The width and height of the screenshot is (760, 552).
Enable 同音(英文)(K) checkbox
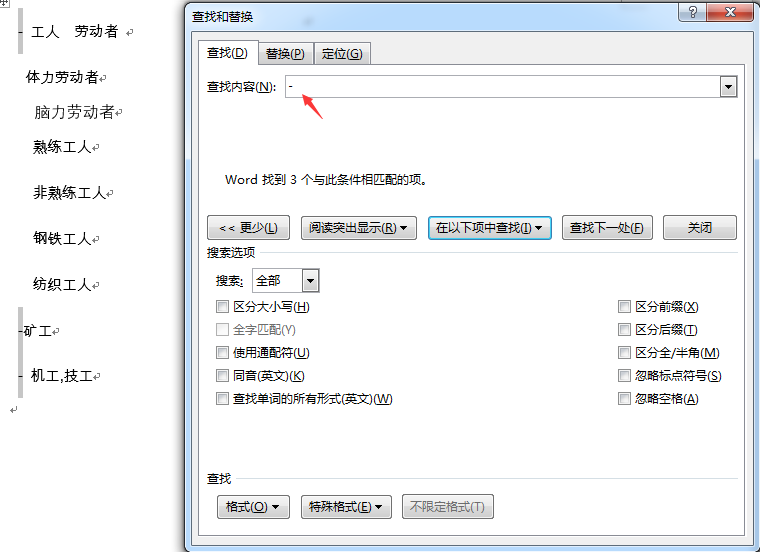click(222, 376)
